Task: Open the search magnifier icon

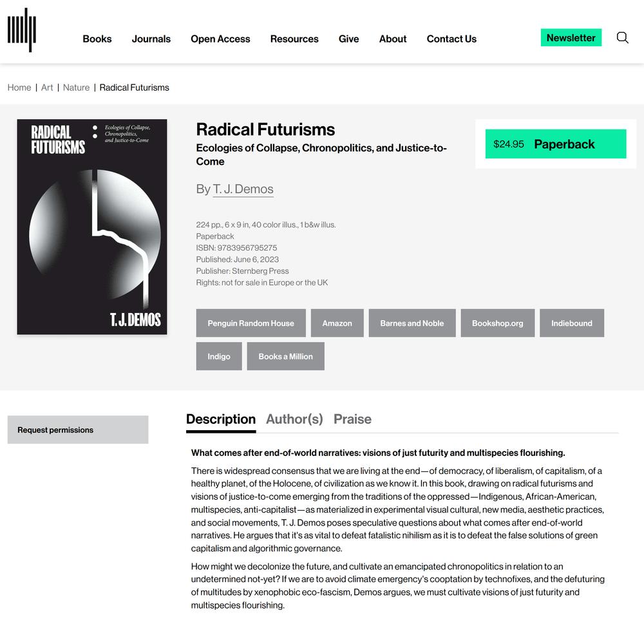Action: [622, 38]
